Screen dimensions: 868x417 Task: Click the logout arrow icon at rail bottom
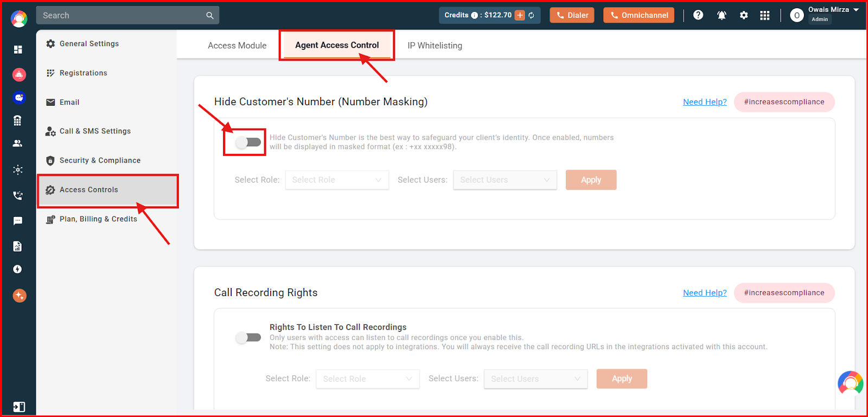click(19, 407)
